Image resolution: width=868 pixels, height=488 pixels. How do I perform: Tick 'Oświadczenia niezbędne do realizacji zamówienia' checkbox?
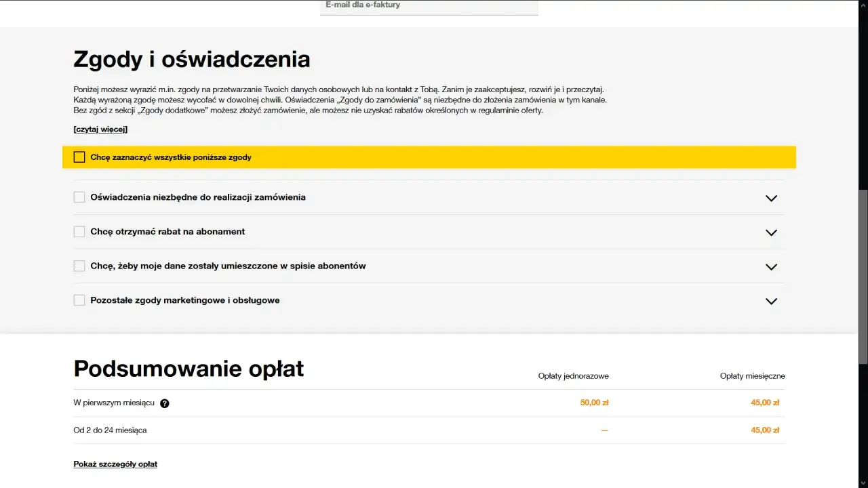point(79,197)
